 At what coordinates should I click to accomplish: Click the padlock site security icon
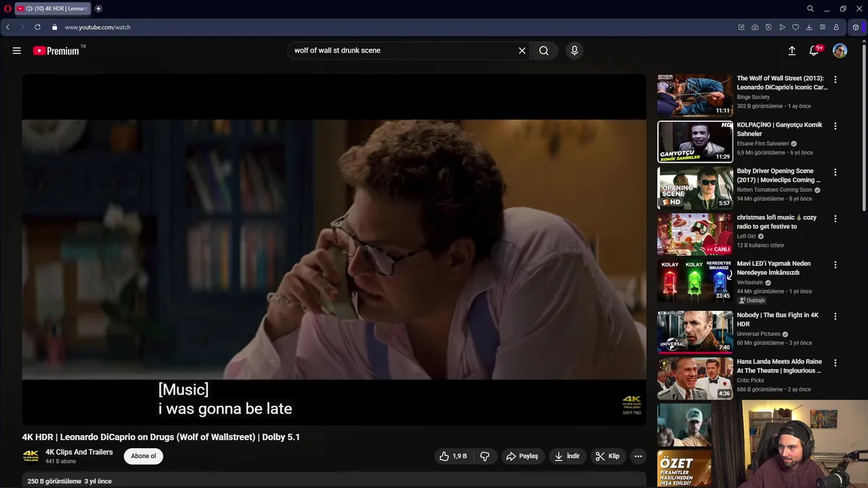click(55, 27)
